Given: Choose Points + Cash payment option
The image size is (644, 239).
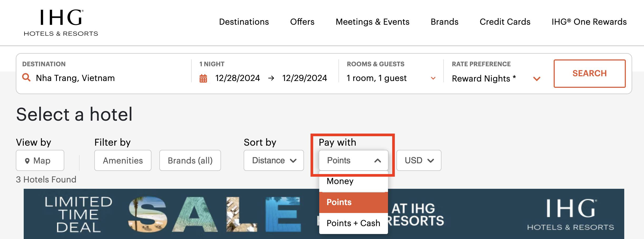Looking at the screenshot, I should click(x=353, y=223).
